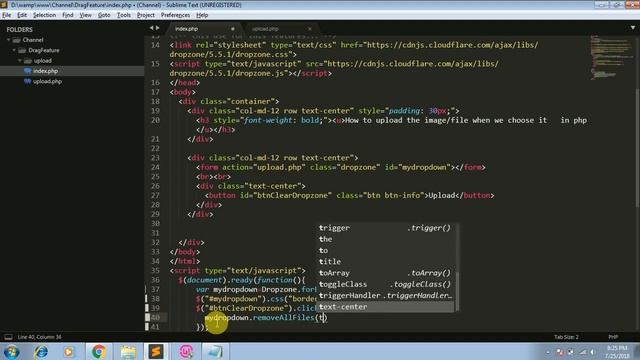640x360 pixels.
Task: Open the taskbar clock and date
Action: [x=617, y=352]
